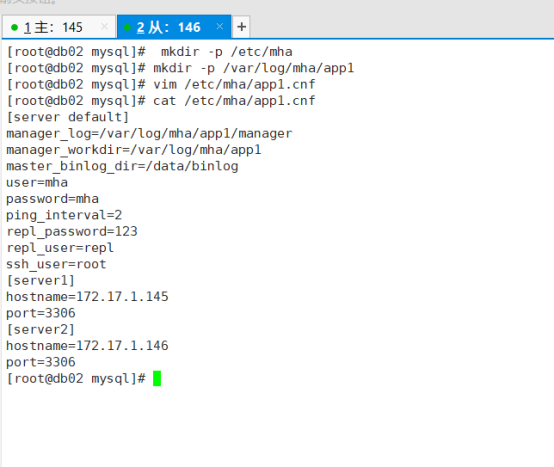Click 'port=3306' under [server1]
The width and height of the screenshot is (554, 467).
(41, 313)
